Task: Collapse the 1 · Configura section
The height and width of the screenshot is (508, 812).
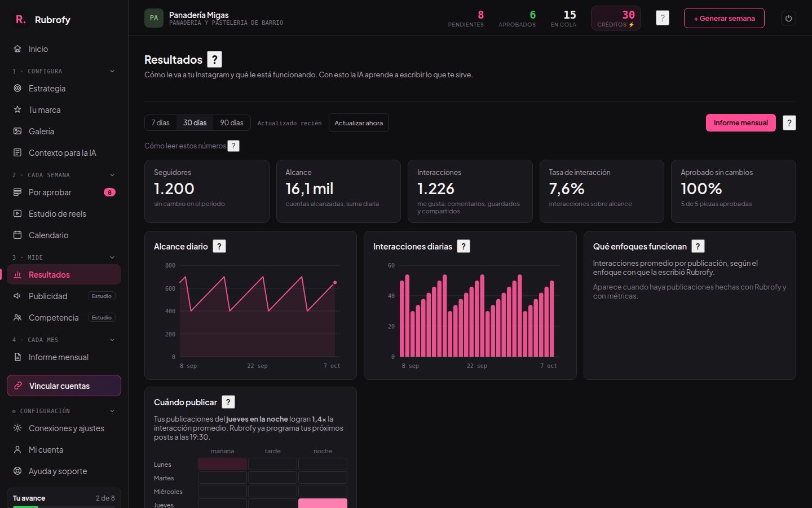Action: coord(112,71)
